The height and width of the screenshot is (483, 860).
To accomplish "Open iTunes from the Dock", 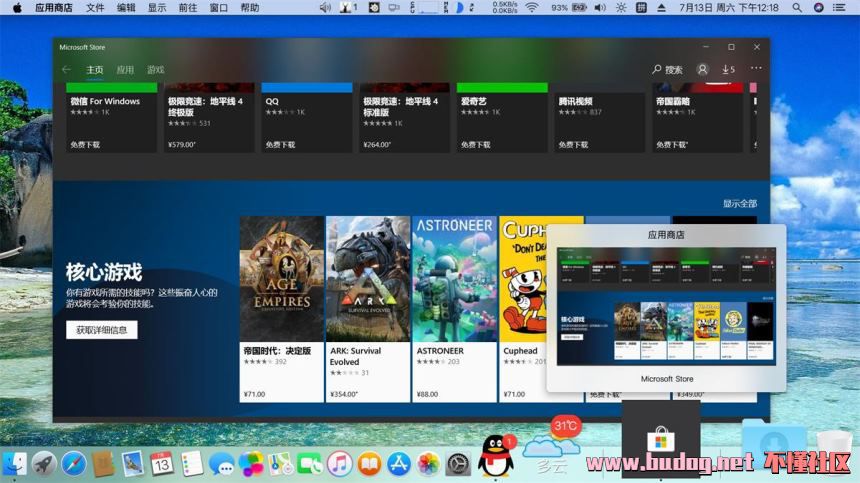I will point(340,464).
